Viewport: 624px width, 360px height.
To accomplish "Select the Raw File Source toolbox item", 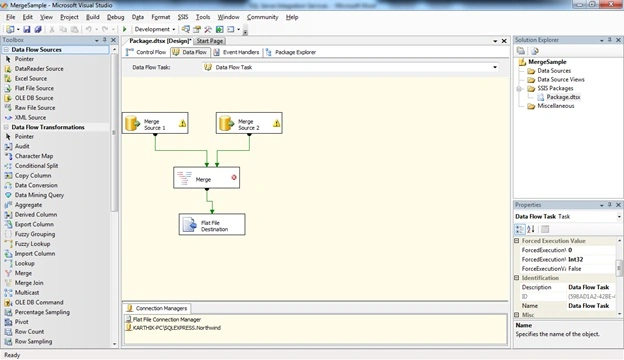I will coord(35,108).
